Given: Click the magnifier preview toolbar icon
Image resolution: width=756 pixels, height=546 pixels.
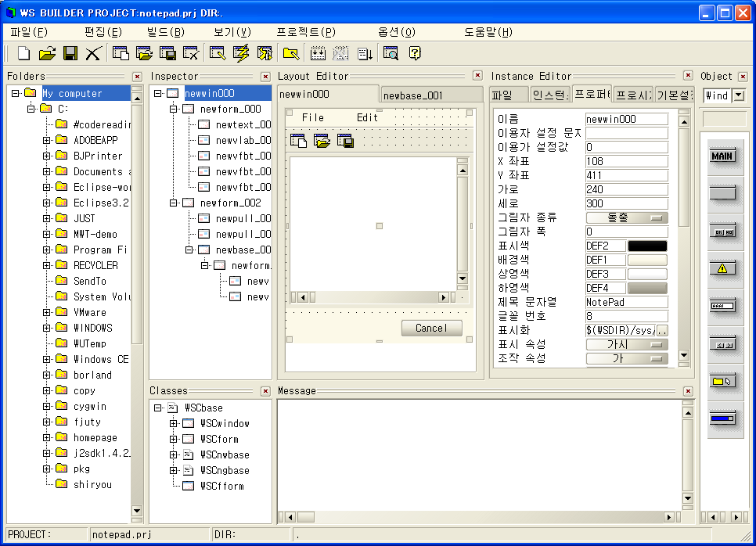Looking at the screenshot, I should tap(391, 53).
